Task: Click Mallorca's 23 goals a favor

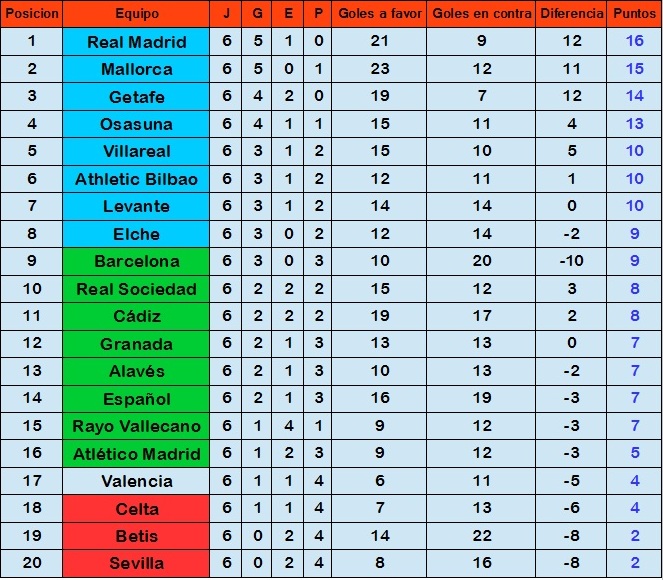Action: tap(379, 69)
